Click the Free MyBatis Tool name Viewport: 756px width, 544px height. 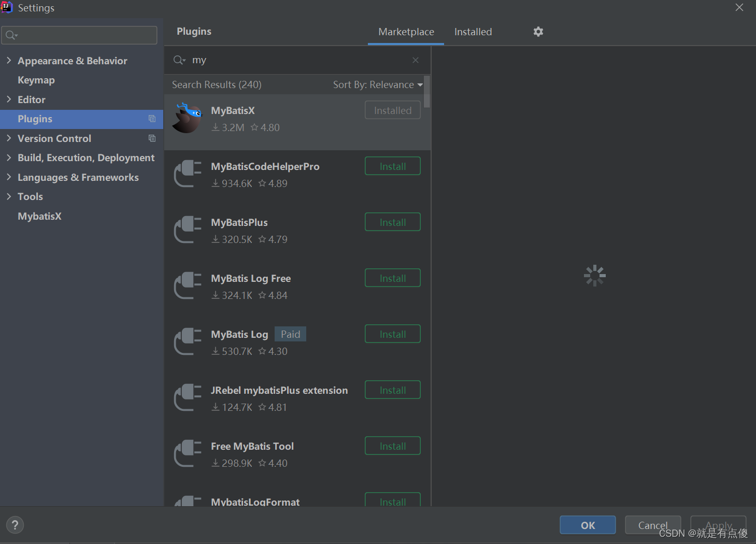coord(252,446)
